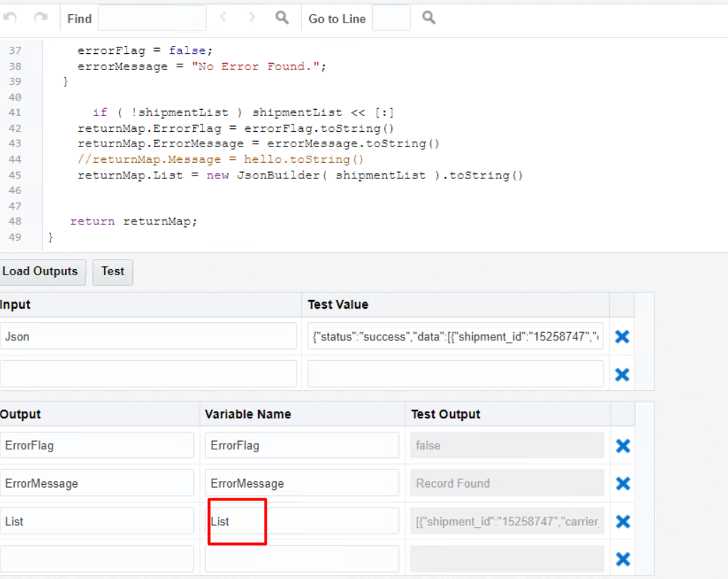Screen dimensions: 728x579
Task: Click the undo arrow icon
Action: (10, 18)
